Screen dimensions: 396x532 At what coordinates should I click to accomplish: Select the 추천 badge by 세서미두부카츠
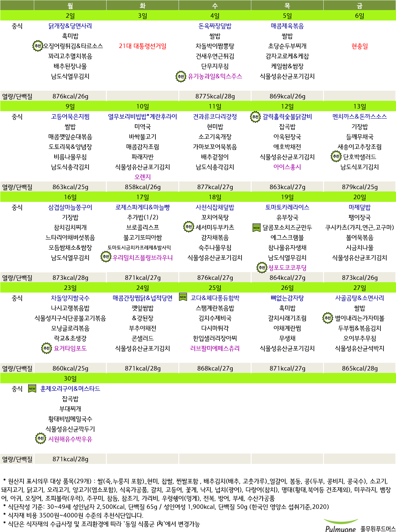[189, 227]
